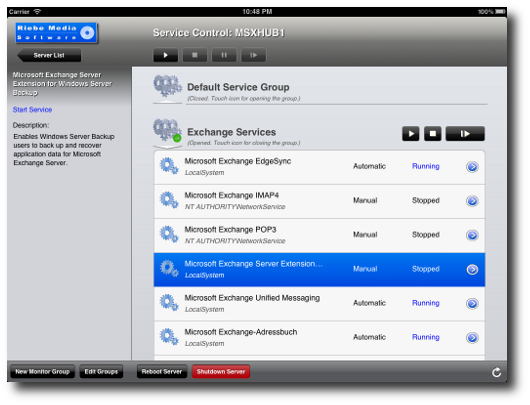The width and height of the screenshot is (530, 405).
Task: Click the Default Service Group title
Action: [x=238, y=87]
